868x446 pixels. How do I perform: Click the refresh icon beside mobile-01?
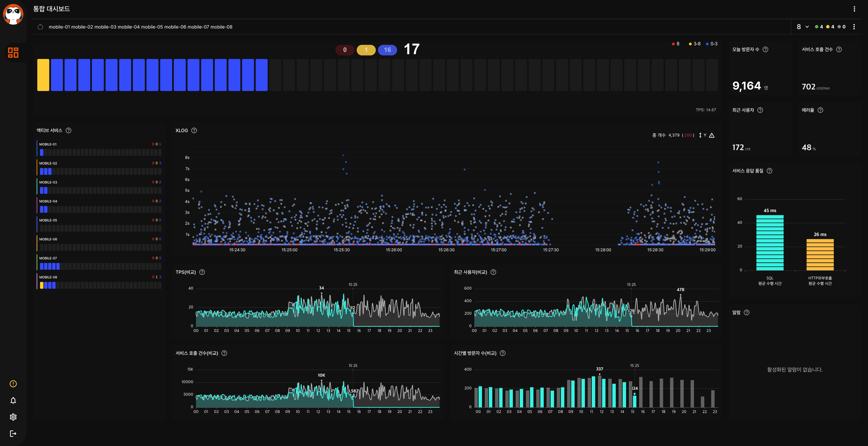pyautogui.click(x=40, y=27)
